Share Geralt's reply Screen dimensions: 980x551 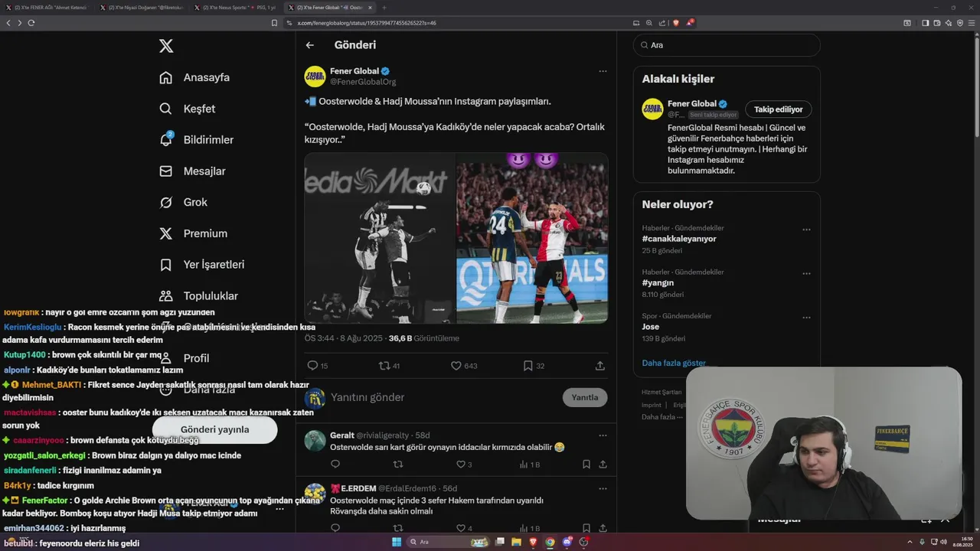pos(603,465)
